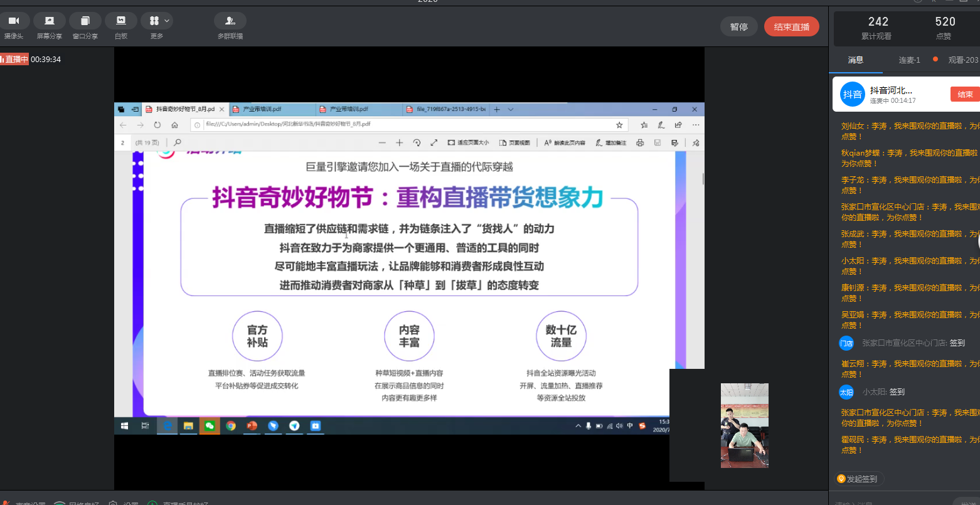Open the 观看·203 viewers tab

click(963, 60)
